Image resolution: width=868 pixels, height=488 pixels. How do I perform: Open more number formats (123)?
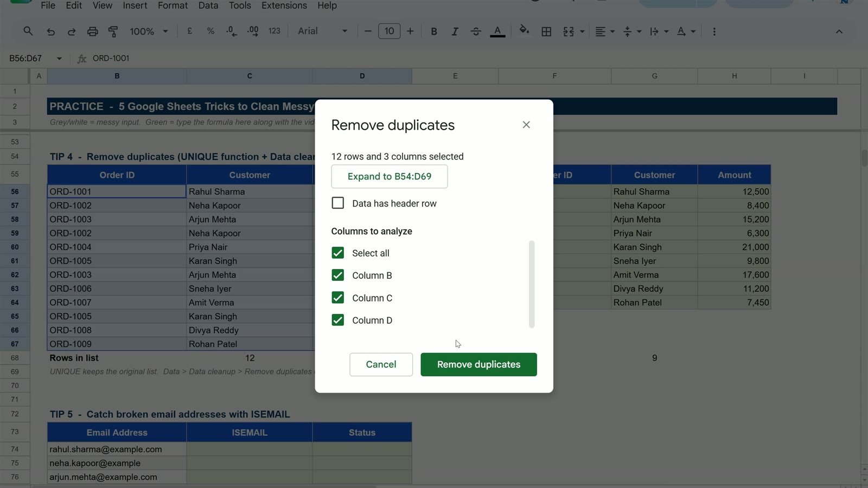275,31
